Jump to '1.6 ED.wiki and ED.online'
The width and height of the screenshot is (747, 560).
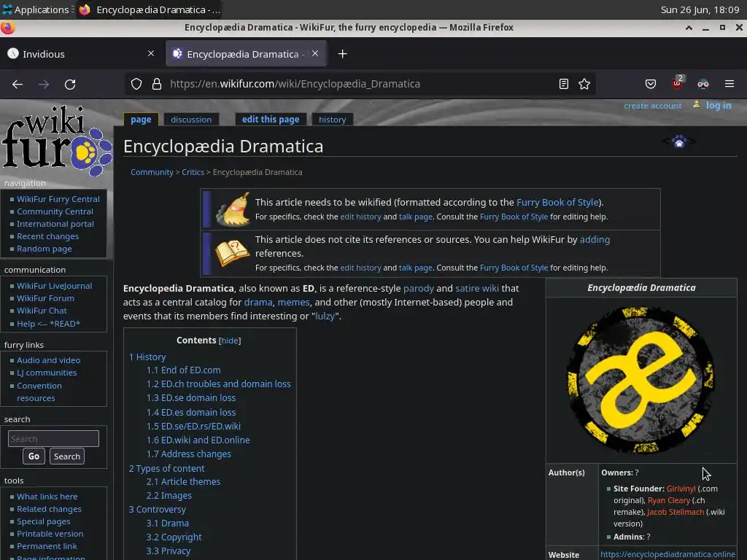click(x=198, y=440)
